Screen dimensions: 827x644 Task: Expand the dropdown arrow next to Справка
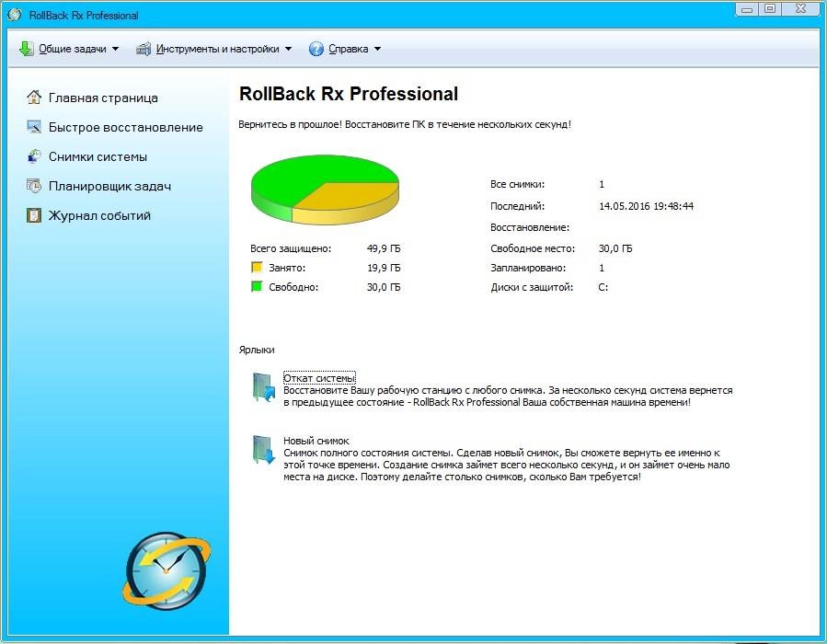[378, 49]
